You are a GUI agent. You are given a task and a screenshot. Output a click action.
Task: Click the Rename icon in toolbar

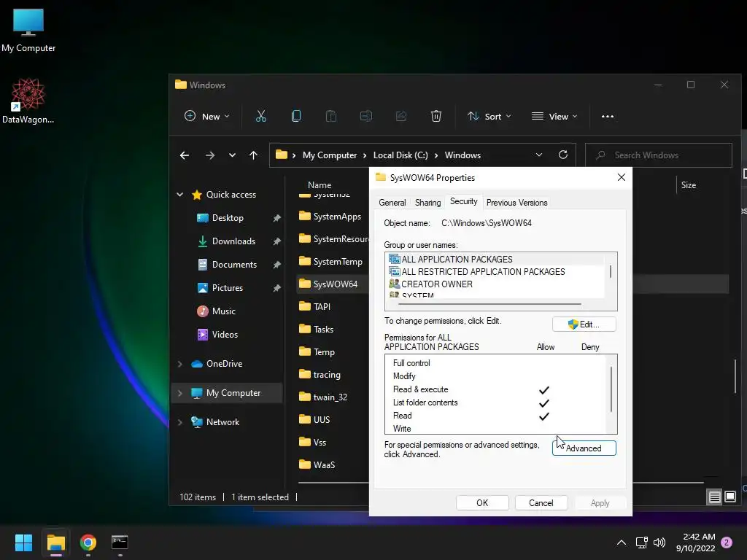(366, 116)
